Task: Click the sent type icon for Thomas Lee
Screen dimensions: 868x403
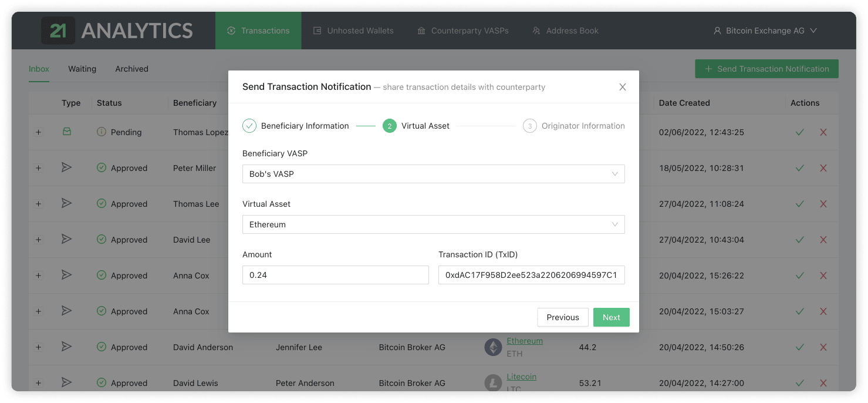Action: [x=67, y=203]
